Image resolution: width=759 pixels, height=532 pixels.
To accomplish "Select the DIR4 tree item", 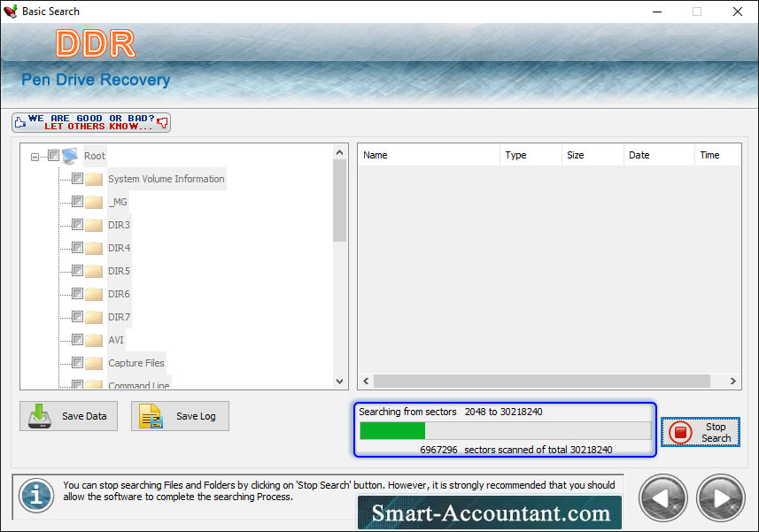I will point(119,248).
